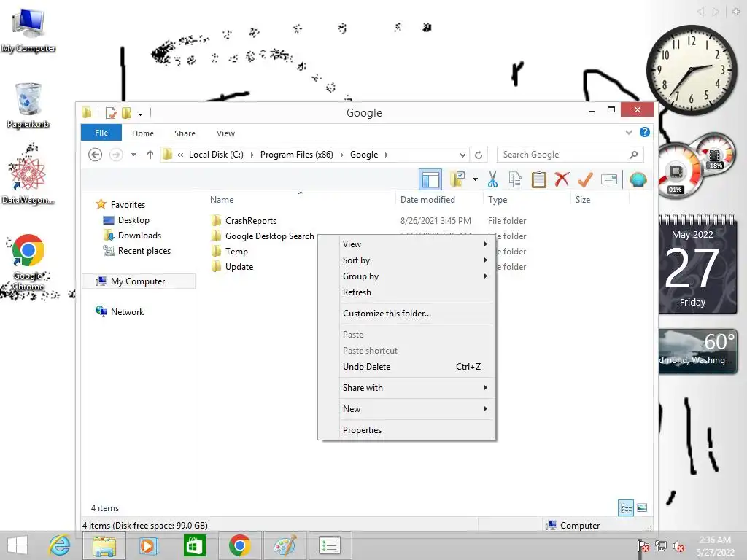The width and height of the screenshot is (747, 560).
Task: Open the View submenu in context menu
Action: (415, 244)
